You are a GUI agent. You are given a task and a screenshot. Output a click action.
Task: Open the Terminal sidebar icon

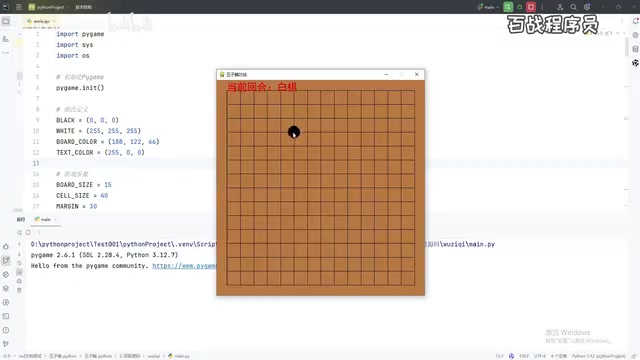[x=6, y=316]
